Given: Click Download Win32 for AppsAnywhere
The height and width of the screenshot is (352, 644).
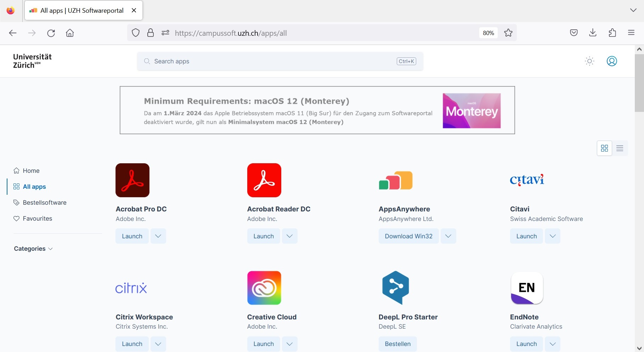Looking at the screenshot, I should pos(409,236).
